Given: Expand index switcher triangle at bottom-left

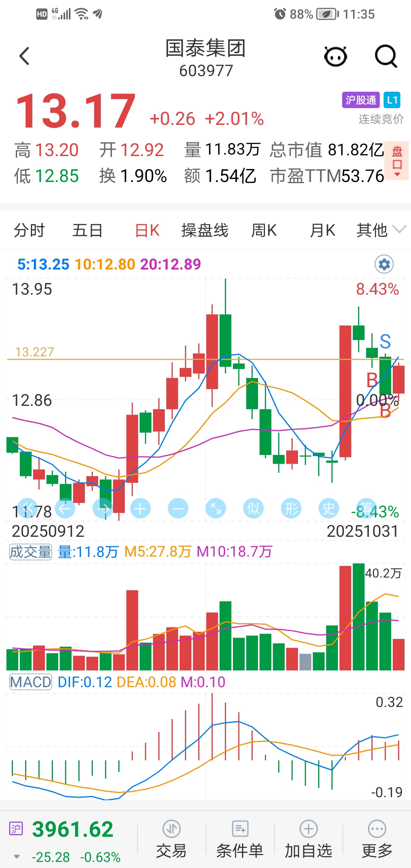Looking at the screenshot, I should pyautogui.click(x=16, y=857).
